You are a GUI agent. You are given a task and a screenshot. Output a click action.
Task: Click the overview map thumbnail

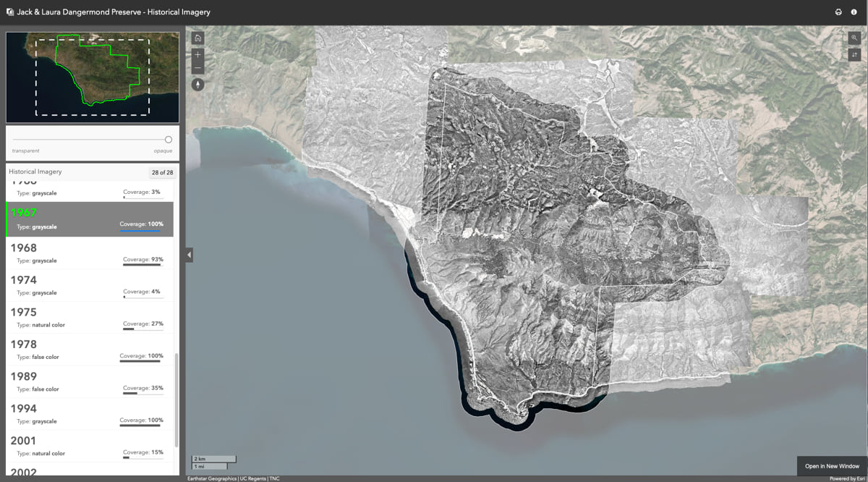[92, 77]
